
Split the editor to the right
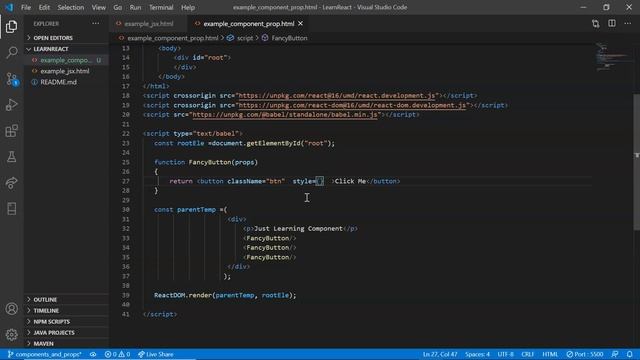tap(611, 24)
